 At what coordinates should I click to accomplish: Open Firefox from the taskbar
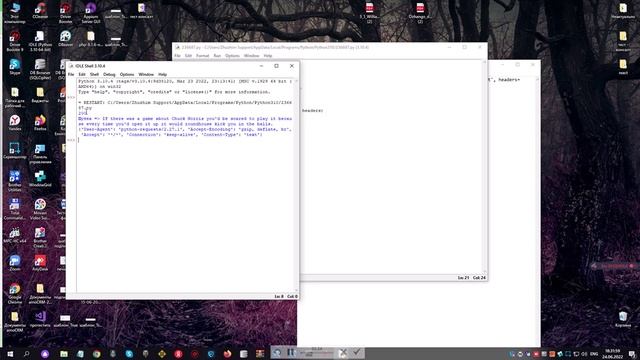pyautogui.click(x=227, y=353)
